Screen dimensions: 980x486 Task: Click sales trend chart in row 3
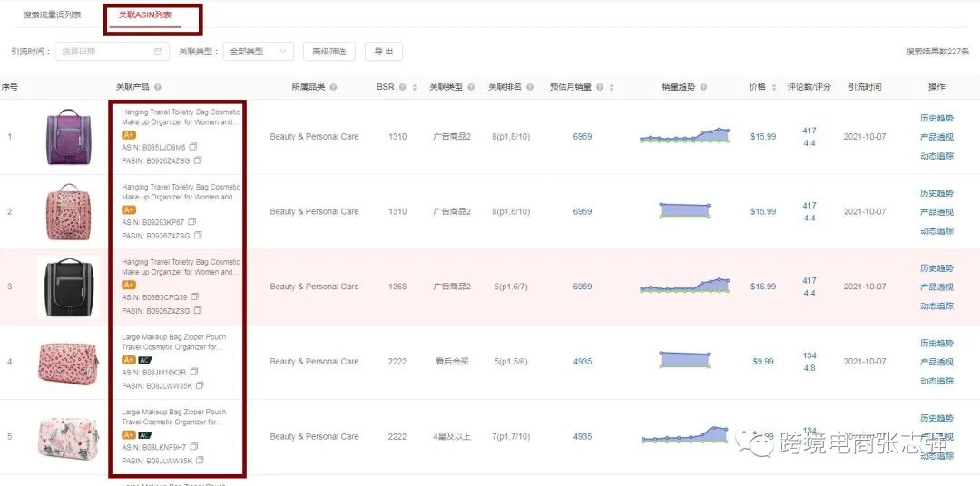(x=684, y=286)
